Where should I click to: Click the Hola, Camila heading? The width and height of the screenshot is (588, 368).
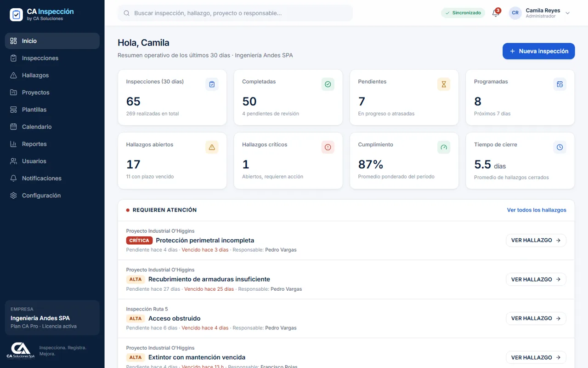click(x=143, y=43)
